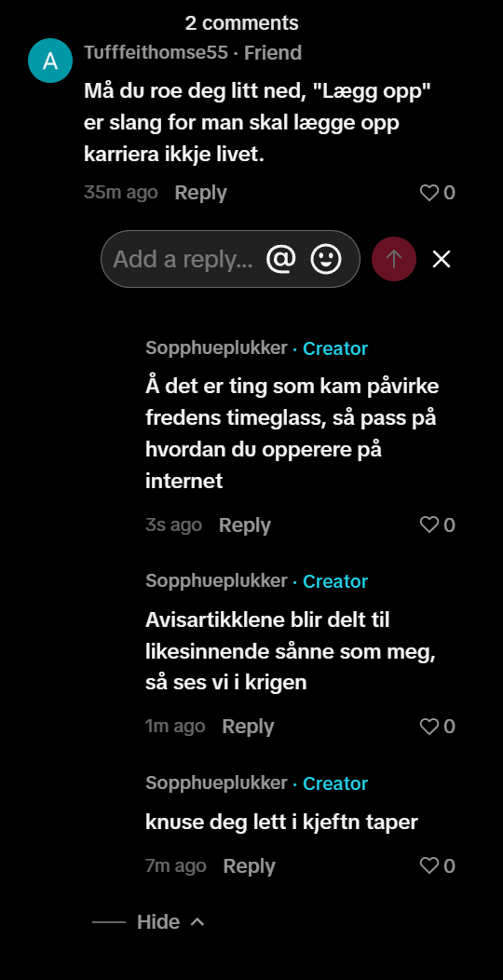Reply to the comment posted 3s ago

pyautogui.click(x=245, y=525)
